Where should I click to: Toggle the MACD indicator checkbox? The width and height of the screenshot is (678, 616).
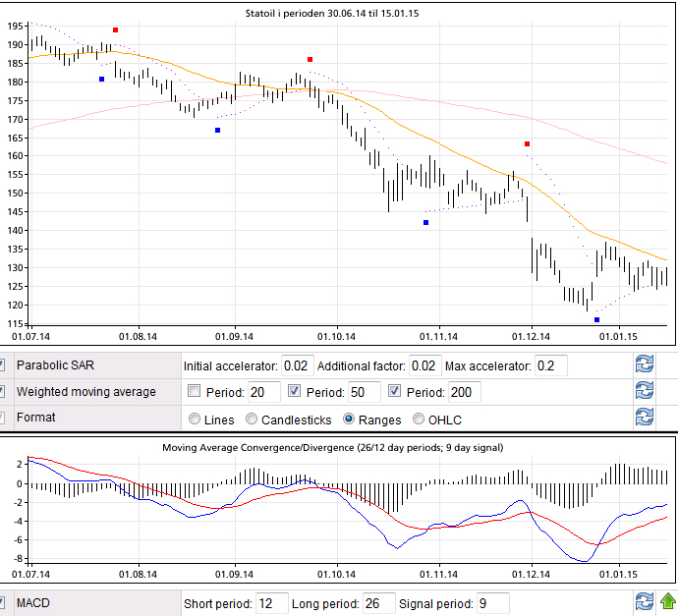3,602
